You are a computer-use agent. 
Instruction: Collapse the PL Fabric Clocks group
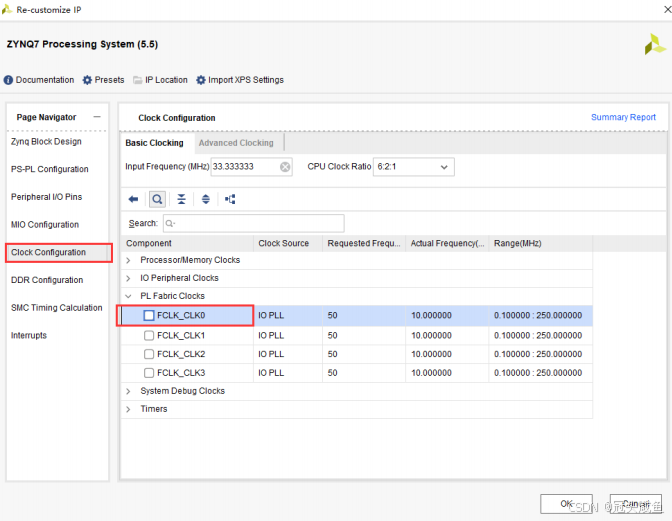[128, 296]
